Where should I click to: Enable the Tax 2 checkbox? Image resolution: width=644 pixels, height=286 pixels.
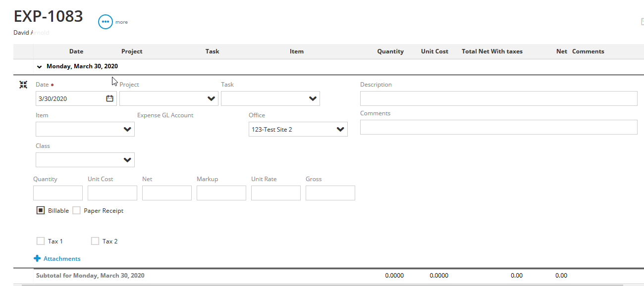tap(95, 241)
